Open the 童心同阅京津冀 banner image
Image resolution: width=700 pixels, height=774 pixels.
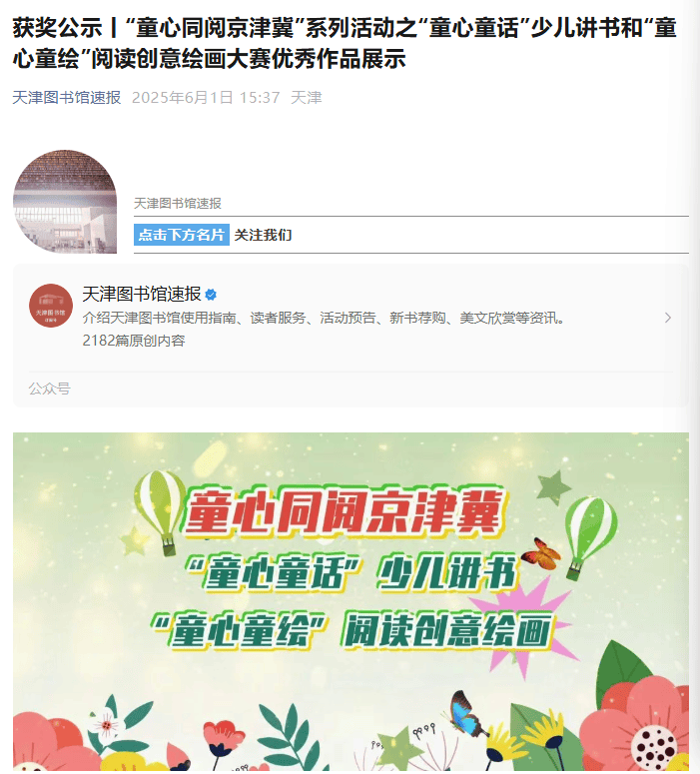tap(350, 601)
